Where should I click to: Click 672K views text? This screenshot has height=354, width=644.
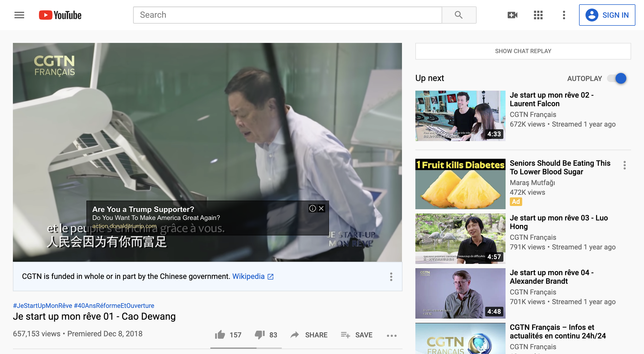pos(528,124)
